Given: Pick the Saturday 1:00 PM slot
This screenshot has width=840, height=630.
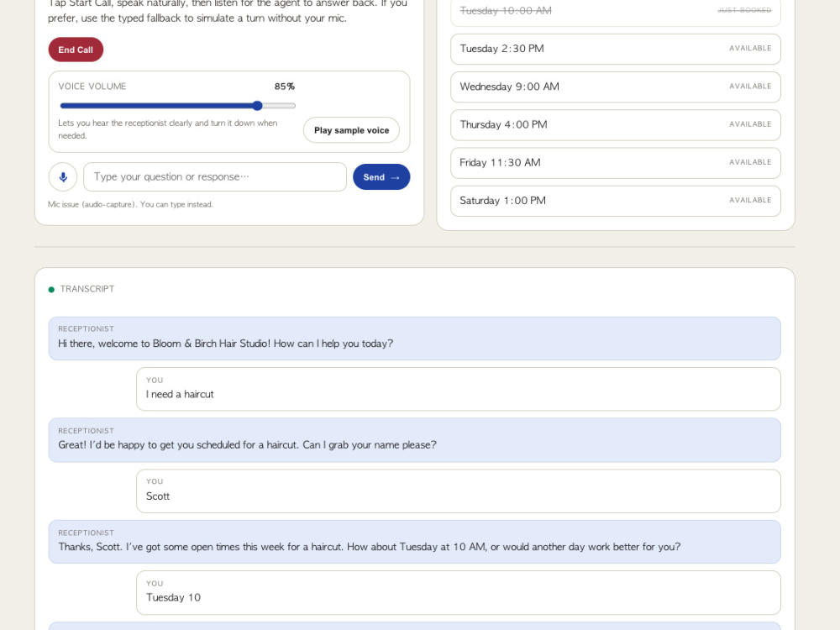Looking at the screenshot, I should [616, 201].
